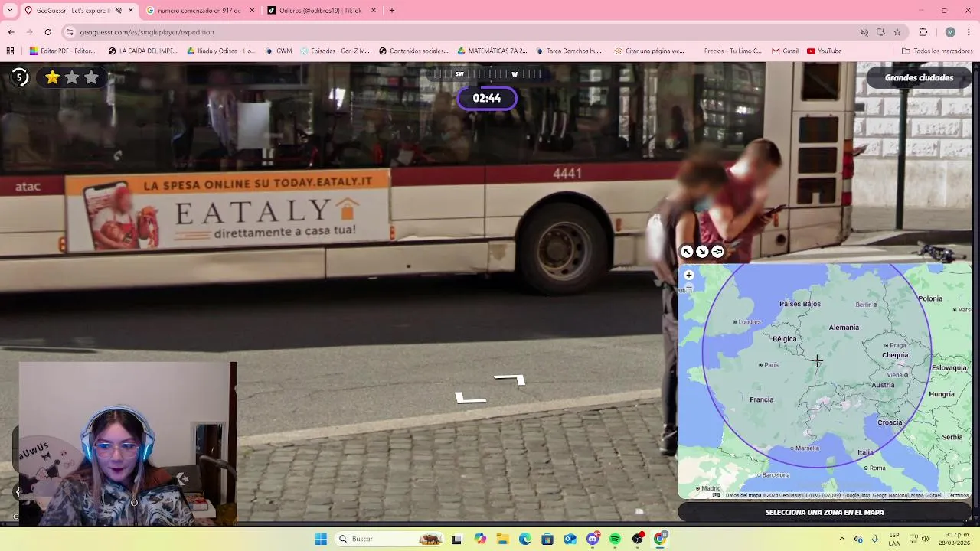Mute the GeoGuessr tab audio

pos(118,11)
